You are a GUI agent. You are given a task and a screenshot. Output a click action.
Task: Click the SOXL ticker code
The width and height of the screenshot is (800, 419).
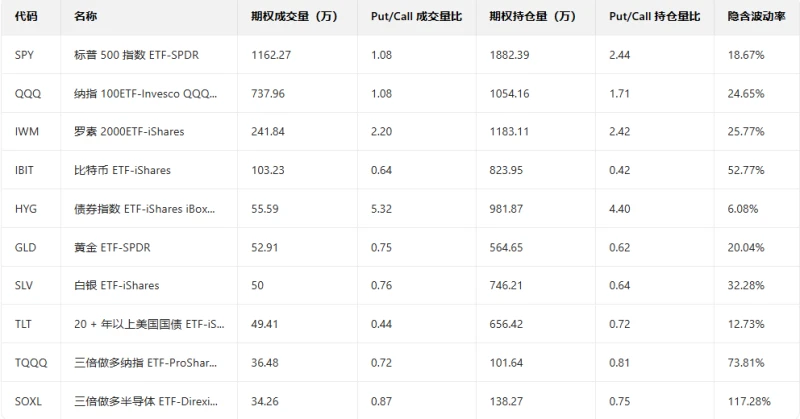(28, 400)
